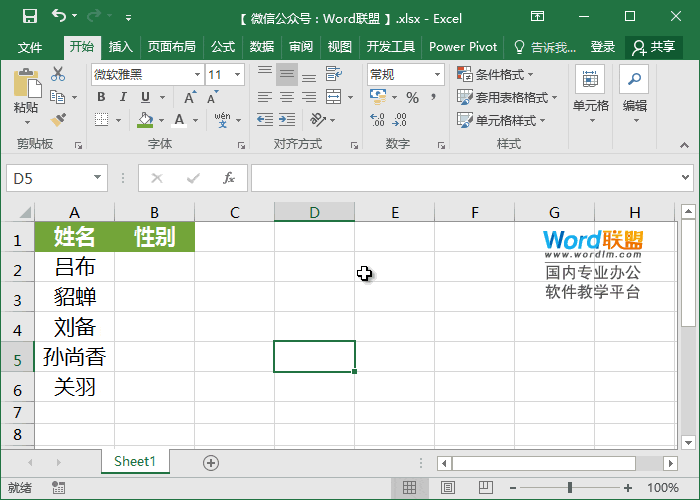Click the Cut scissors icon
Screen dimensions: 700x500
[57, 74]
